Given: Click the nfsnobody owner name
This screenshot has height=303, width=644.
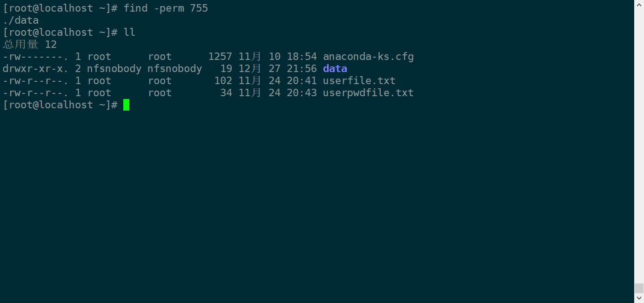Looking at the screenshot, I should click(114, 69).
